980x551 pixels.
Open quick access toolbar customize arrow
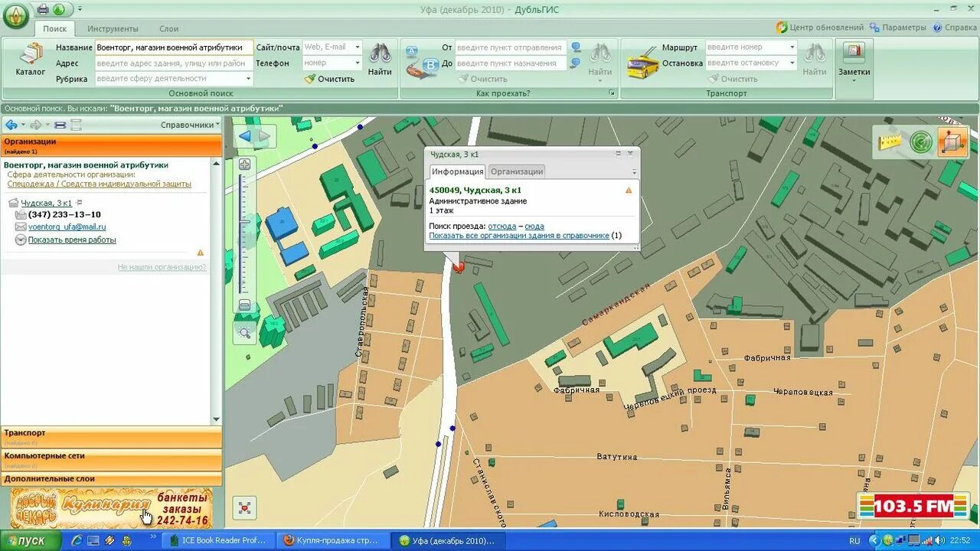[x=80, y=9]
